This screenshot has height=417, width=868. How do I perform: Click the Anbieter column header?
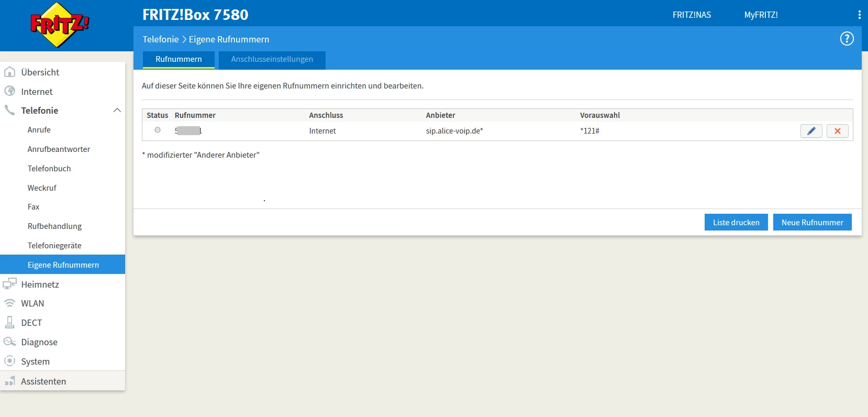[x=440, y=115]
